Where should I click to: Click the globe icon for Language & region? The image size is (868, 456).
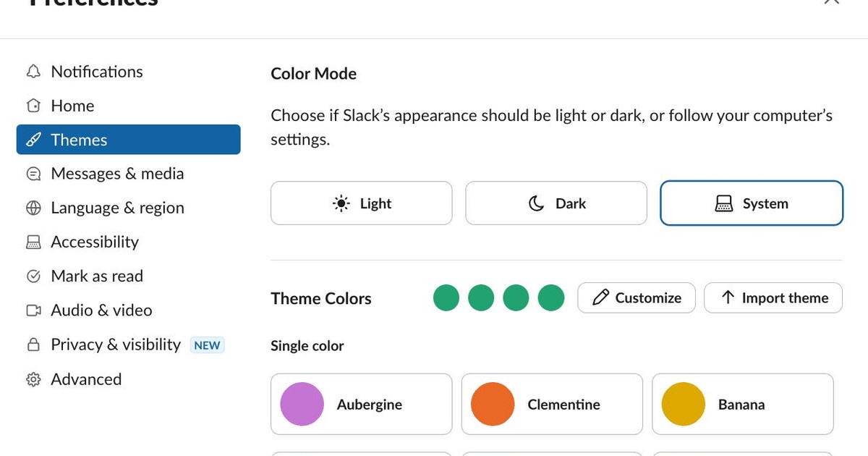33,208
